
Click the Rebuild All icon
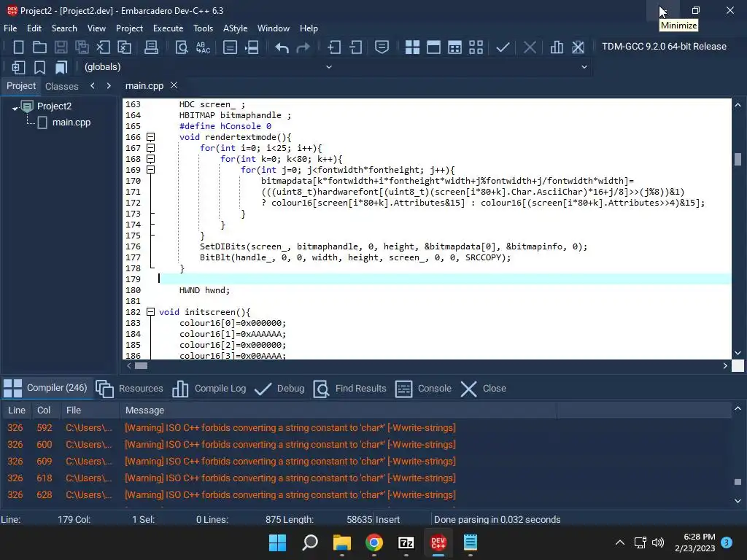tap(476, 47)
